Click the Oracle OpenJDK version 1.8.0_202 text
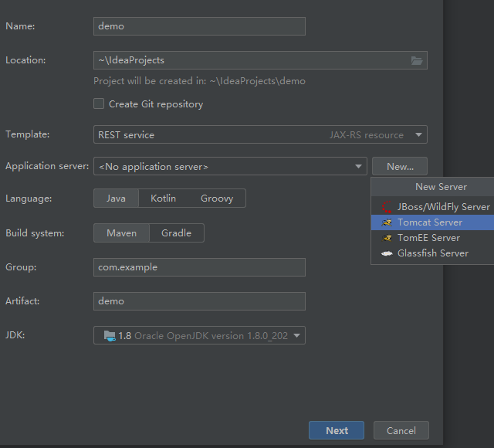The height and width of the screenshot is (448, 494). click(x=211, y=336)
